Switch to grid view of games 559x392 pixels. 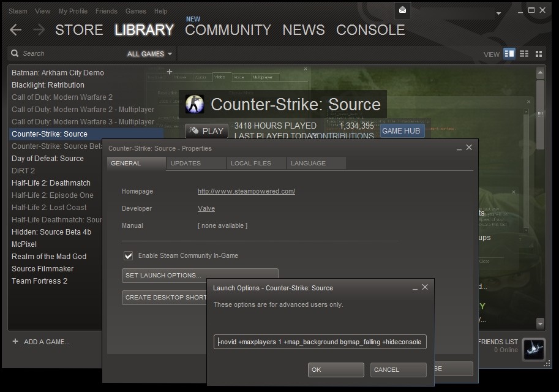(538, 53)
